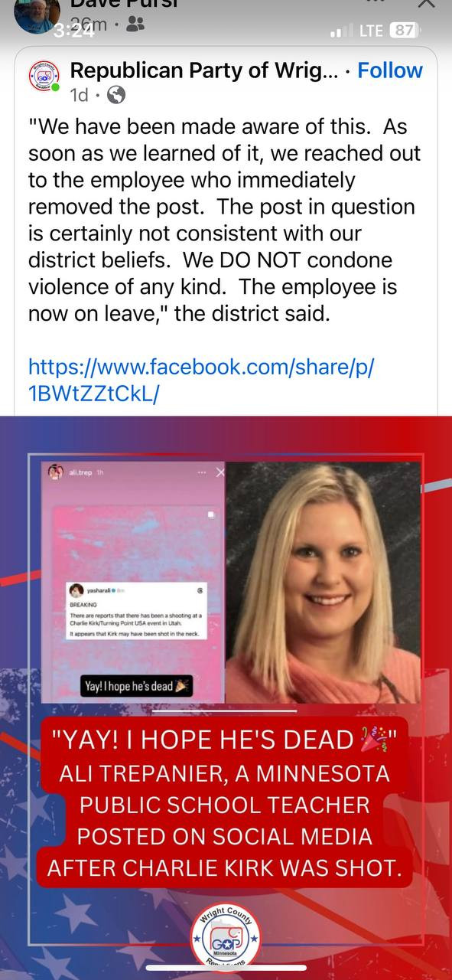The height and width of the screenshot is (980, 452).
Task: Open the Republican Party of Wright County page name
Action: click(x=203, y=70)
